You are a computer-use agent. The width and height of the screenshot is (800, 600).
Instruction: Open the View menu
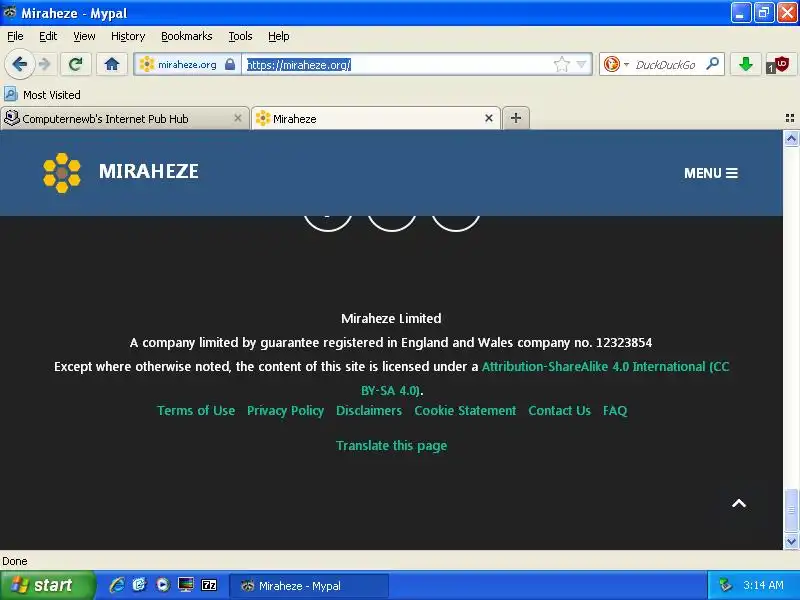click(84, 36)
